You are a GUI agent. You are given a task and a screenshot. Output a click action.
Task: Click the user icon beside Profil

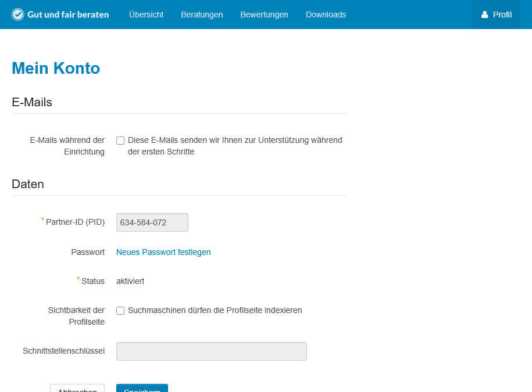(x=485, y=15)
